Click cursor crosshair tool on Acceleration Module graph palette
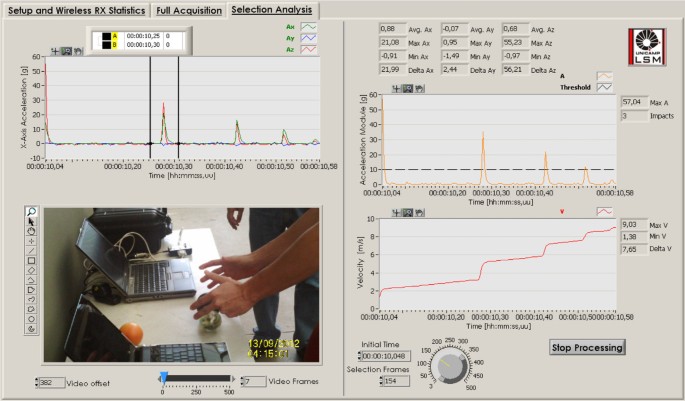Viewport: 685px width, 401px height. coord(396,89)
